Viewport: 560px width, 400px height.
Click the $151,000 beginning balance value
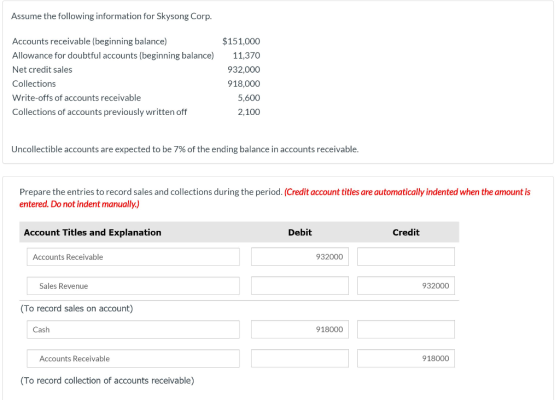(241, 41)
